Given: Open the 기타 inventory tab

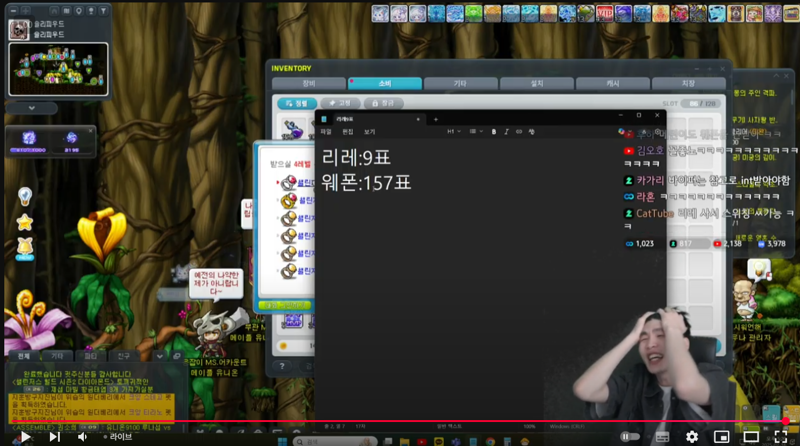Looking at the screenshot, I should (x=460, y=83).
